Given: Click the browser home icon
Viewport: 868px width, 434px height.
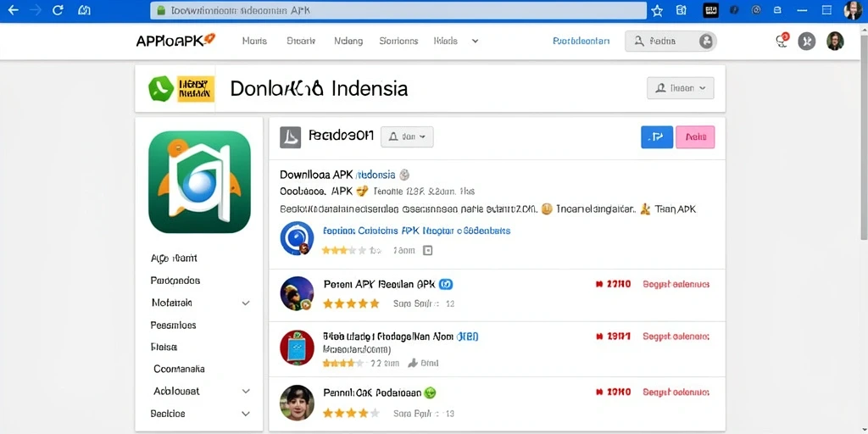Looking at the screenshot, I should pos(84,10).
